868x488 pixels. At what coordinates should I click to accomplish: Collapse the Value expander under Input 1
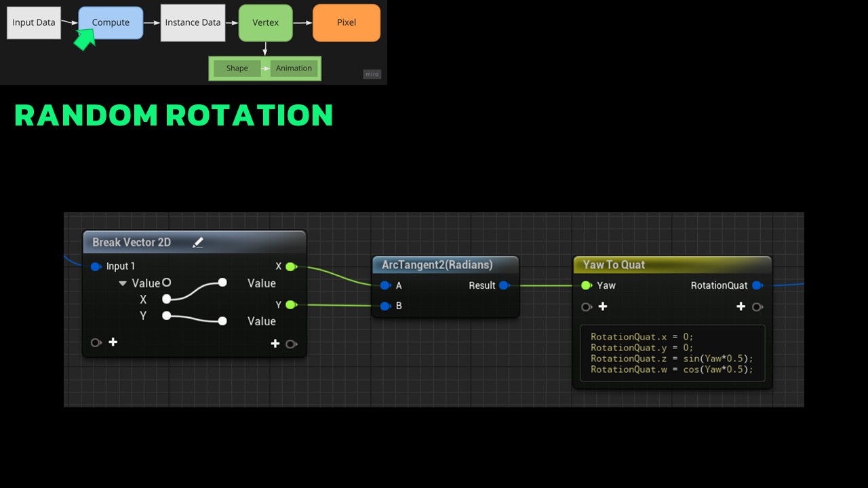coord(123,283)
